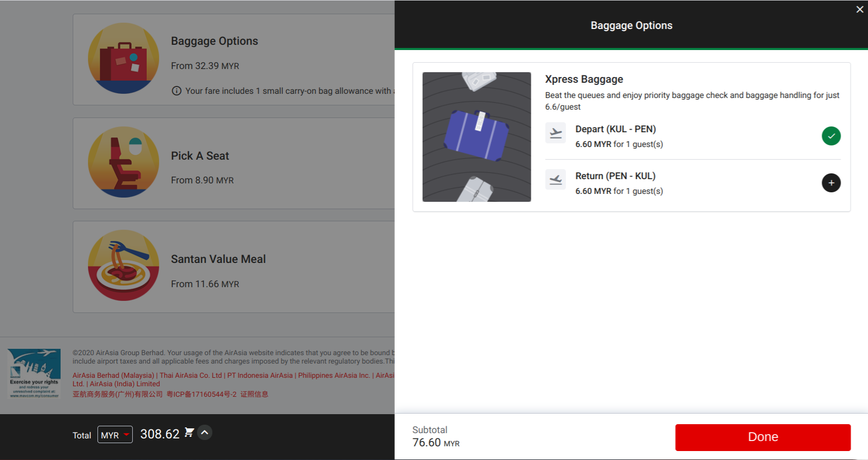Click the Return (PEN - KUL) label

[x=616, y=176]
